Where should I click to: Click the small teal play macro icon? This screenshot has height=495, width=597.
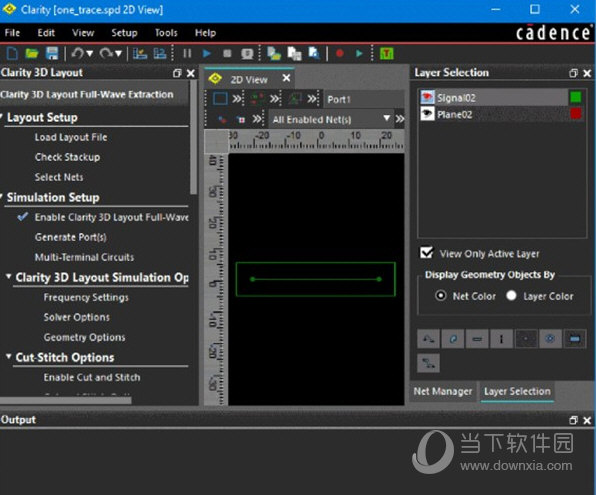359,53
